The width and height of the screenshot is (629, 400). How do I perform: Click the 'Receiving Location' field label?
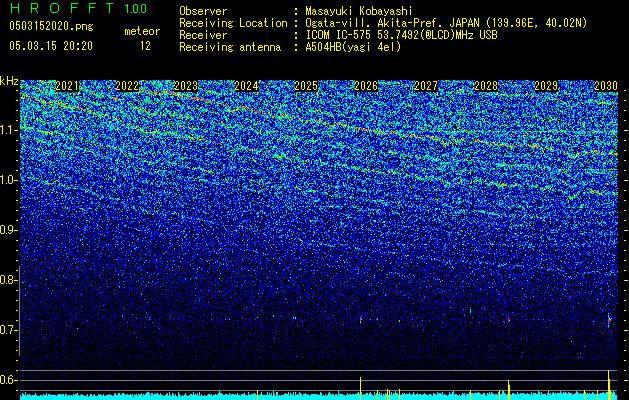[x=233, y=23]
